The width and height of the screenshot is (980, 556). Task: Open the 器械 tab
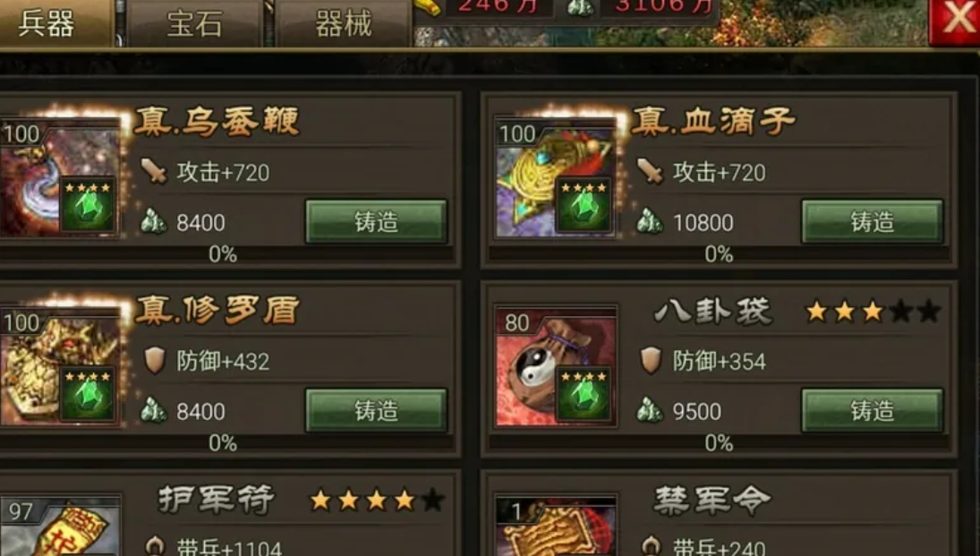click(x=343, y=23)
